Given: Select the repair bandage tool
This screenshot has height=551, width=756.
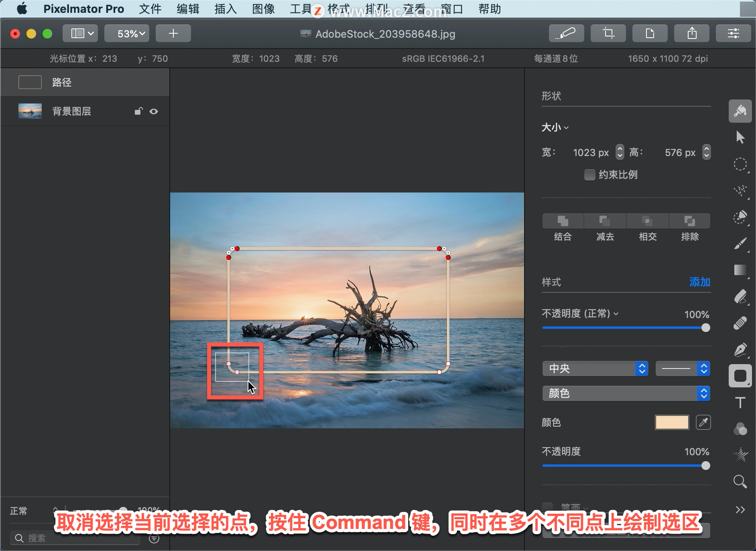Looking at the screenshot, I should coord(740,323).
